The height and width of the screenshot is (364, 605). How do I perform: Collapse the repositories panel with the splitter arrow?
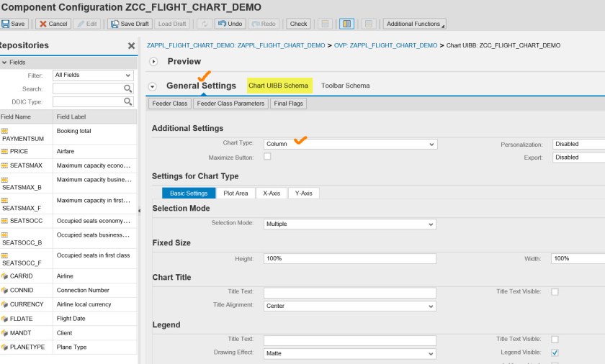[139, 211]
